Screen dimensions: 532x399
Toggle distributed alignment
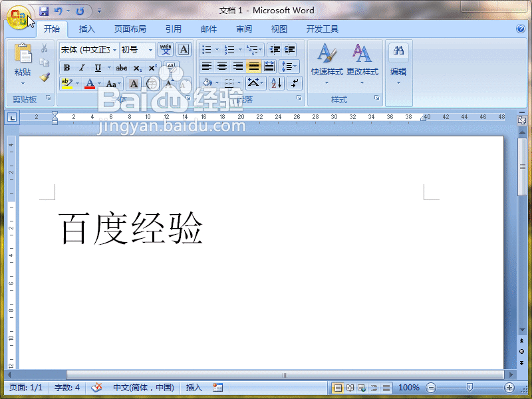pos(269,66)
